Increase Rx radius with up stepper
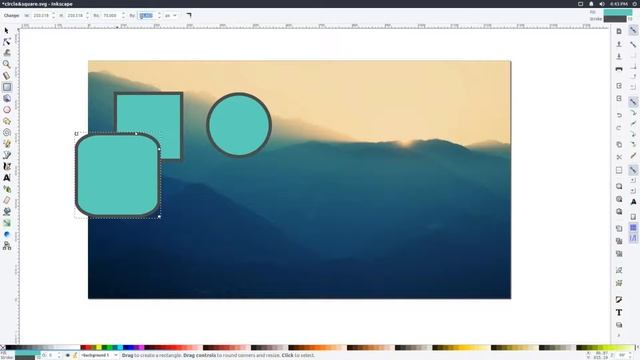Viewport: 640px width, 360px height. tap(123, 14)
